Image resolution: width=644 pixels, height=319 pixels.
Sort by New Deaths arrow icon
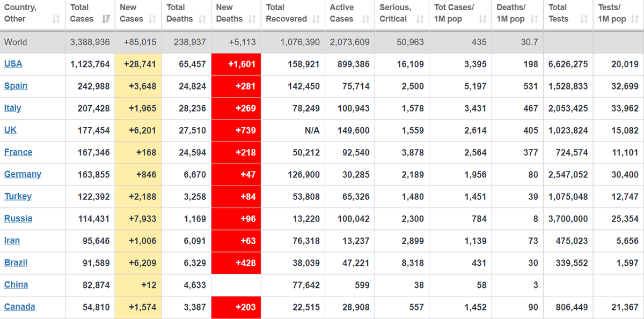coord(252,19)
